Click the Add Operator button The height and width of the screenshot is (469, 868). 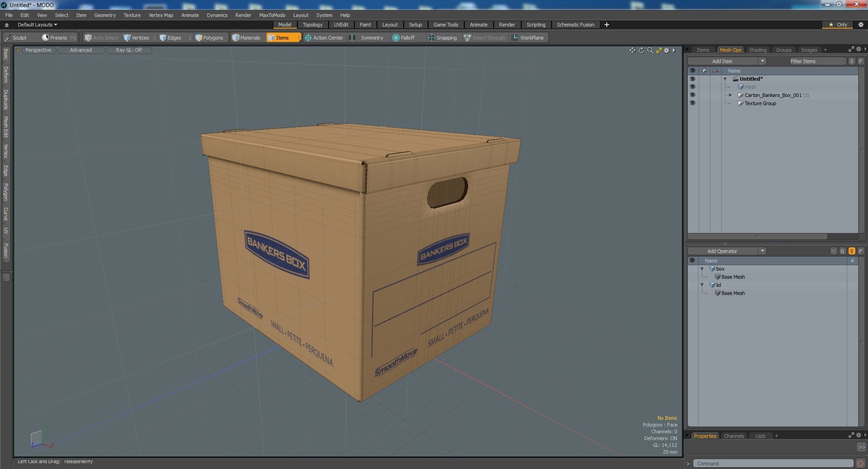(x=722, y=251)
